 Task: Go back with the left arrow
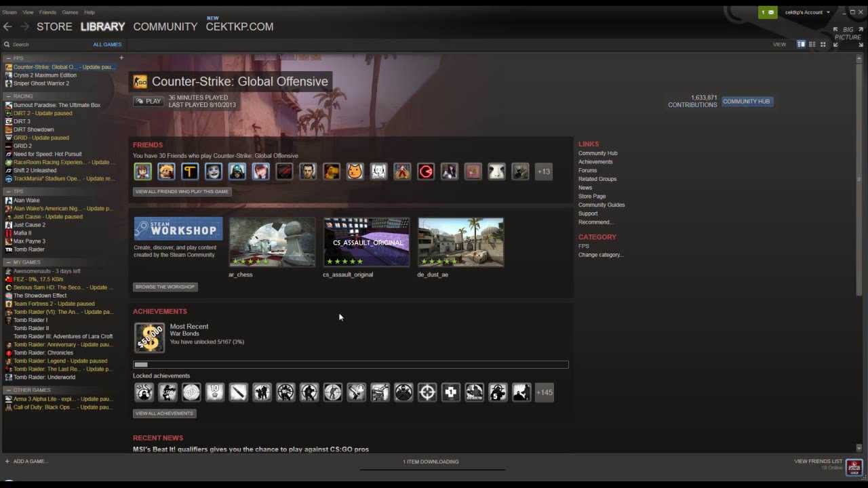tap(7, 26)
